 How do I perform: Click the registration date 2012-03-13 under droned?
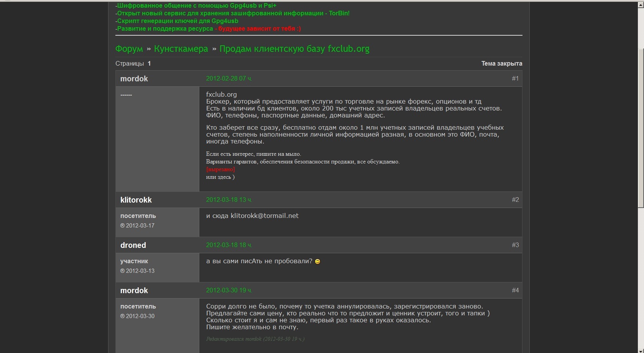140,271
